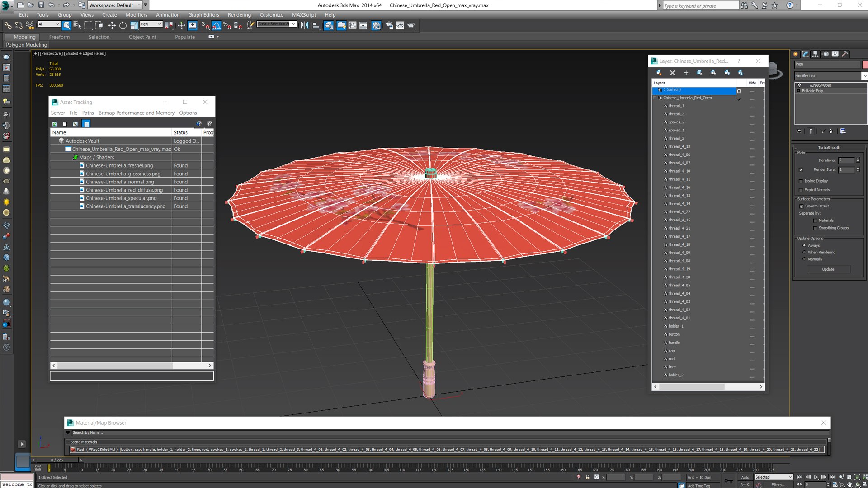Open the Rendering menu
868x488 pixels.
click(239, 15)
